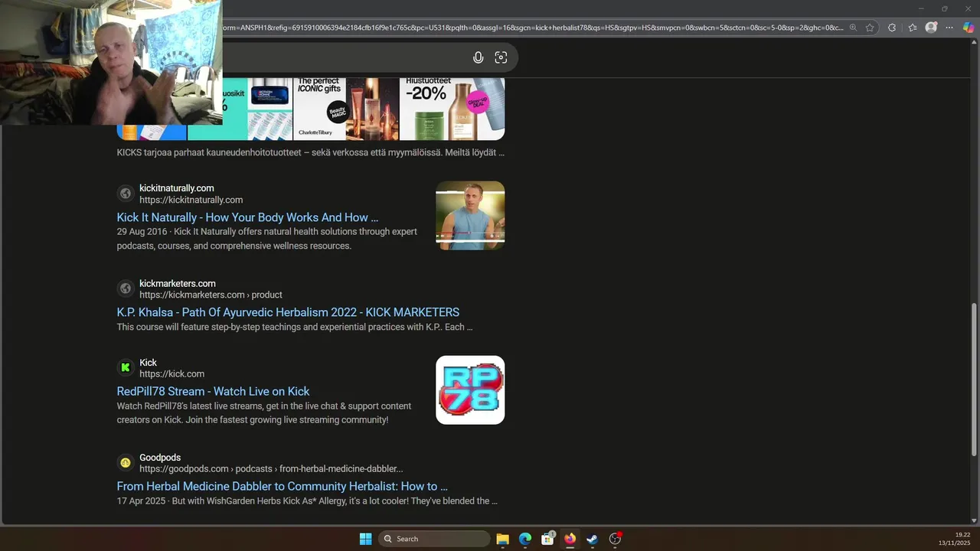This screenshot has height=551, width=980.
Task: Click the 'Goodpods' site name text
Action: [x=160, y=458]
